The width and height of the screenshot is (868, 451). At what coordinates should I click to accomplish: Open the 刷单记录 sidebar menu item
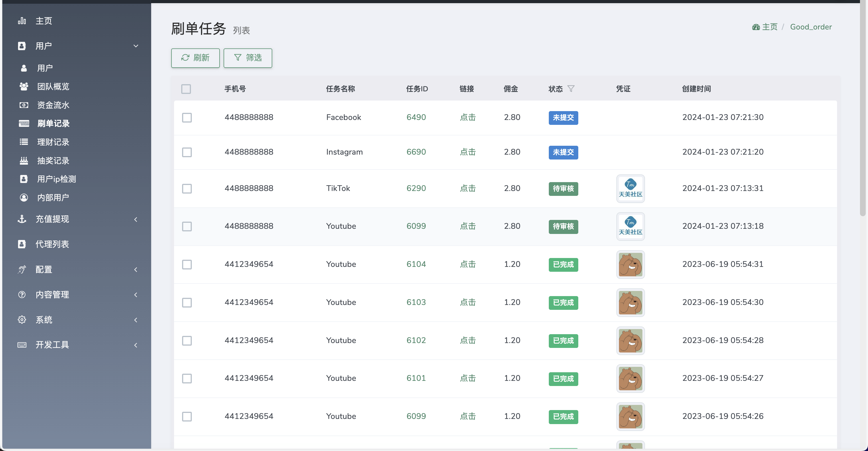coord(77,123)
